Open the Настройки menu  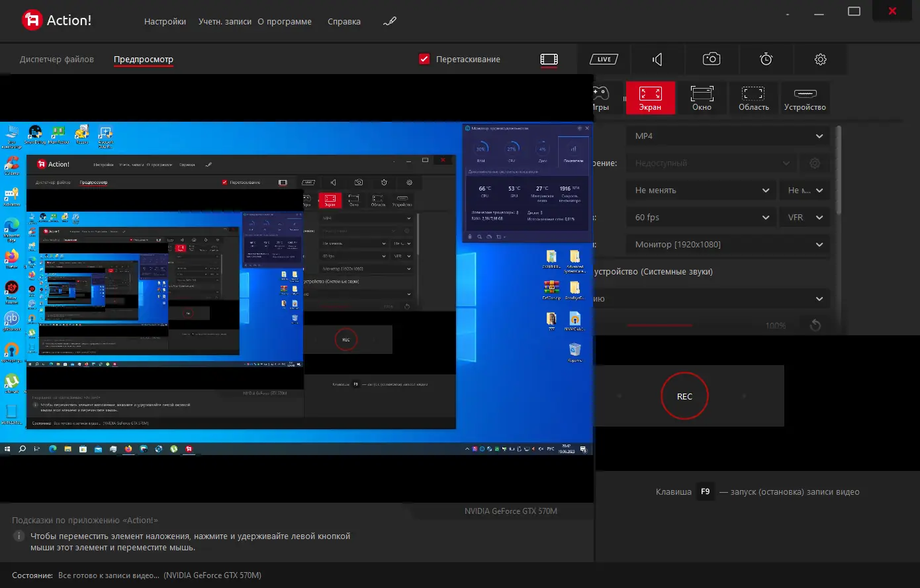click(x=165, y=22)
